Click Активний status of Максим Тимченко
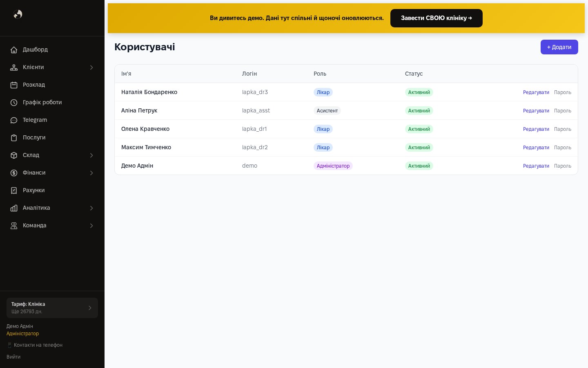The height and width of the screenshot is (368, 588). [419, 148]
